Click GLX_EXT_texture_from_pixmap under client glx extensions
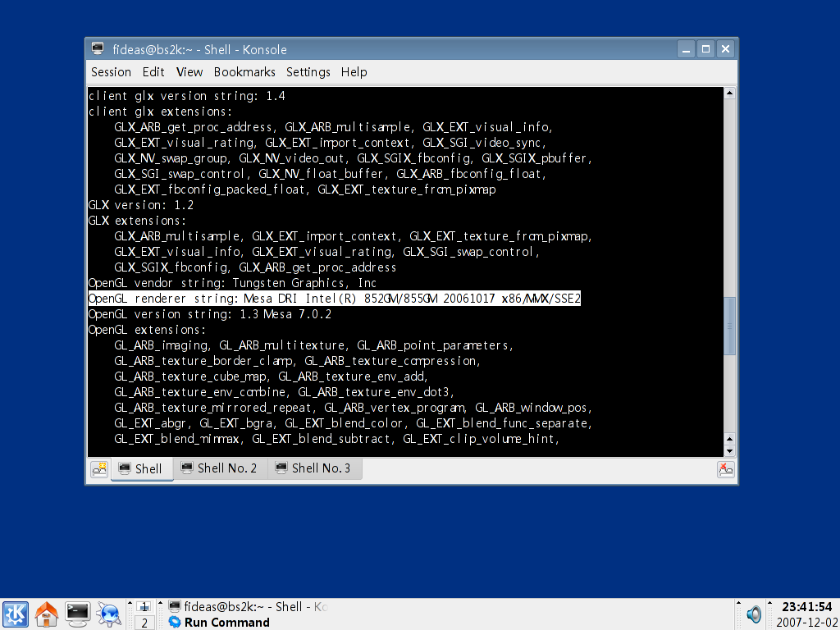 point(407,189)
